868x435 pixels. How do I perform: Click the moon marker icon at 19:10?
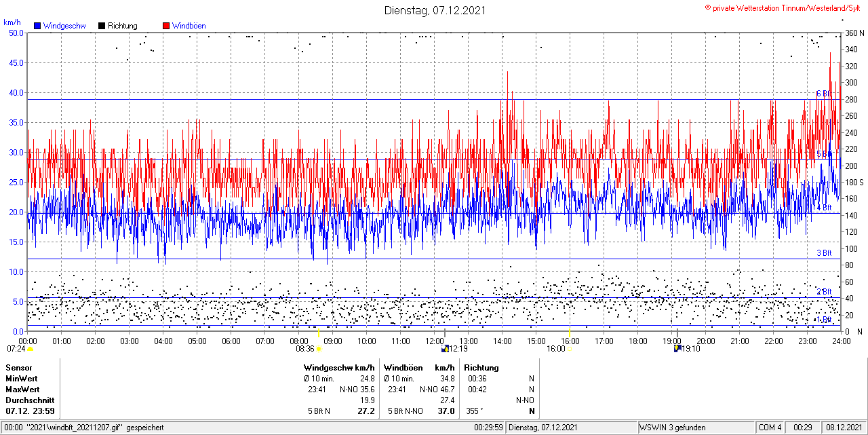[677, 349]
